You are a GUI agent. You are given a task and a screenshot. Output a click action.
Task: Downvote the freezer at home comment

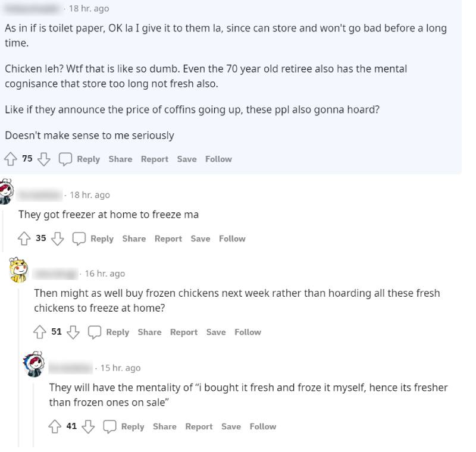click(57, 238)
